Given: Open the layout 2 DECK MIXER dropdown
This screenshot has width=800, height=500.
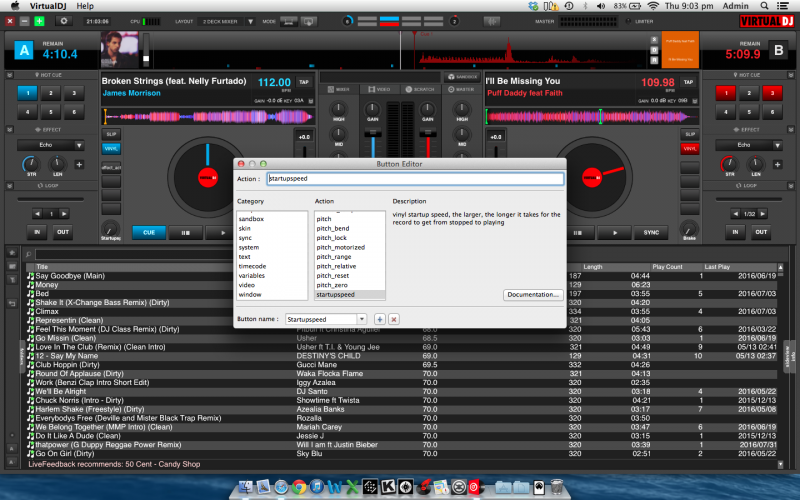Looking at the screenshot, I should coord(250,21).
